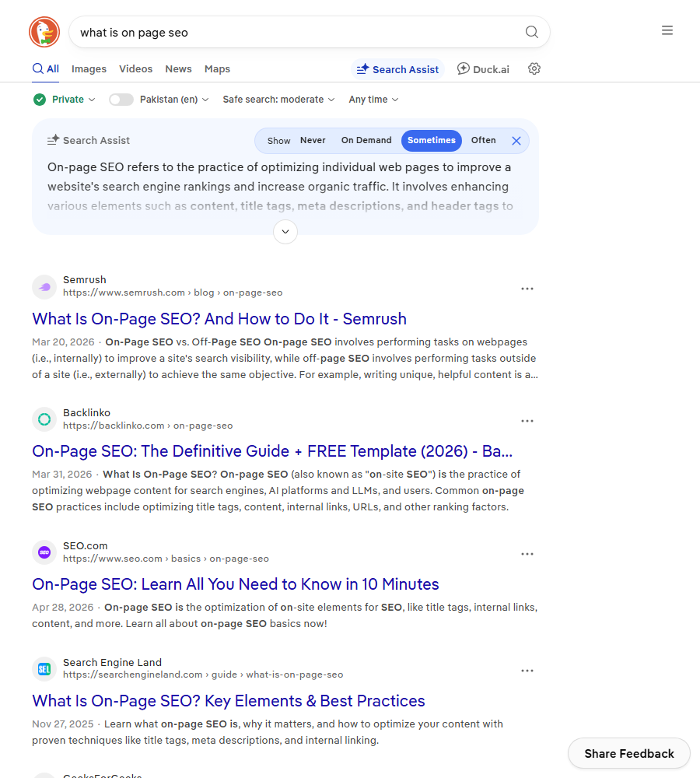Click the DuckDuckGo logo
This screenshot has height=778, width=700.
(44, 32)
